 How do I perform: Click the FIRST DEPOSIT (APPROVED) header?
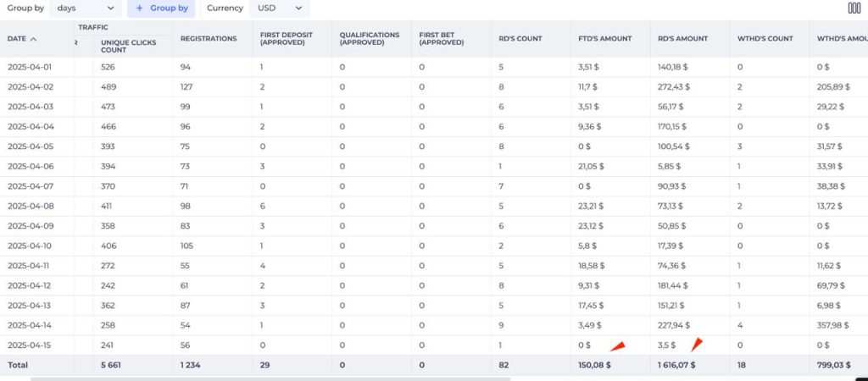pos(287,39)
